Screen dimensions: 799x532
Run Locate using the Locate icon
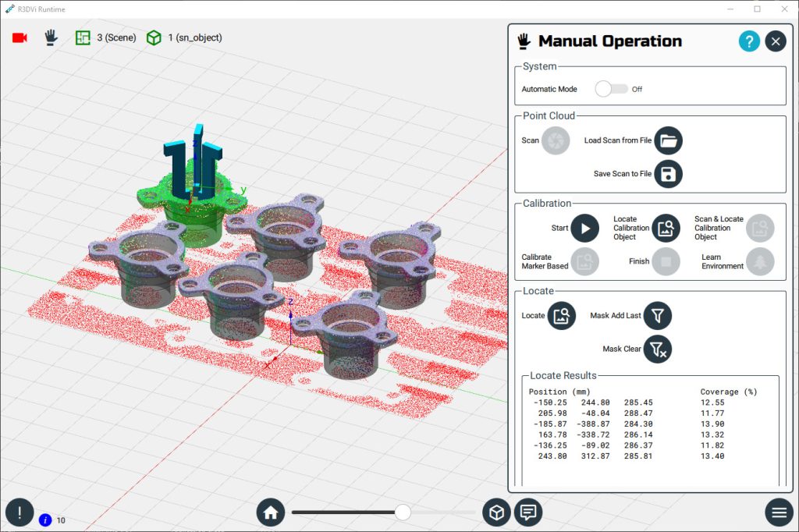click(x=561, y=316)
